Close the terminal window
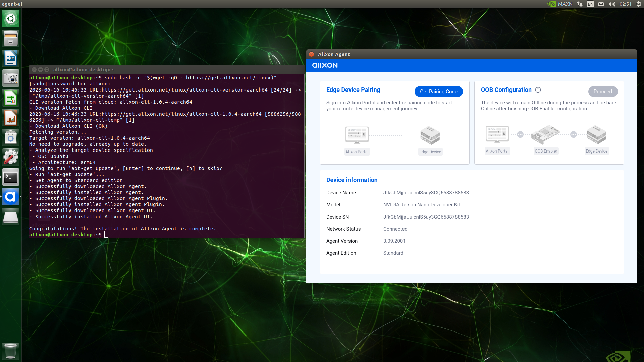The height and width of the screenshot is (362, 644). coord(34,70)
